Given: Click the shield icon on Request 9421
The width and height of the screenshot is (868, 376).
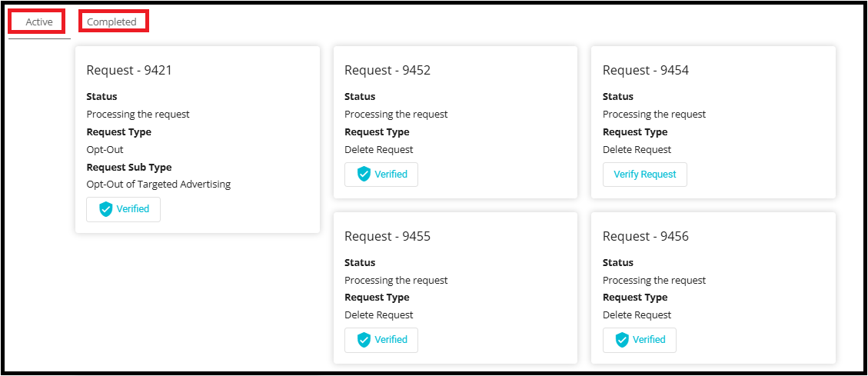Looking at the screenshot, I should click(106, 209).
